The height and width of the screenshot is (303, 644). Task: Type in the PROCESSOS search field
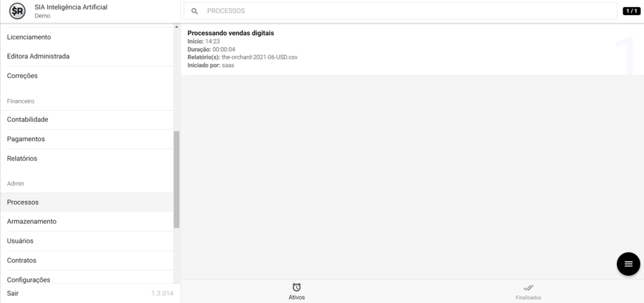(402, 11)
